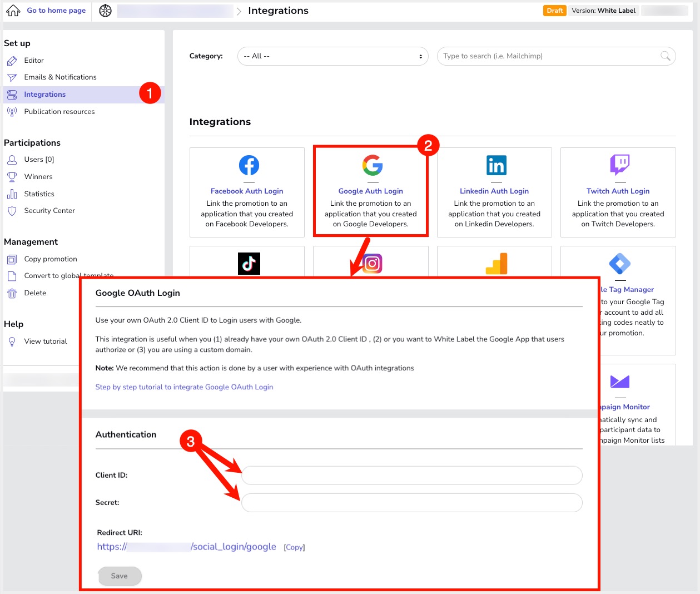
Task: Click the Winners trophy icon
Action: (12, 177)
